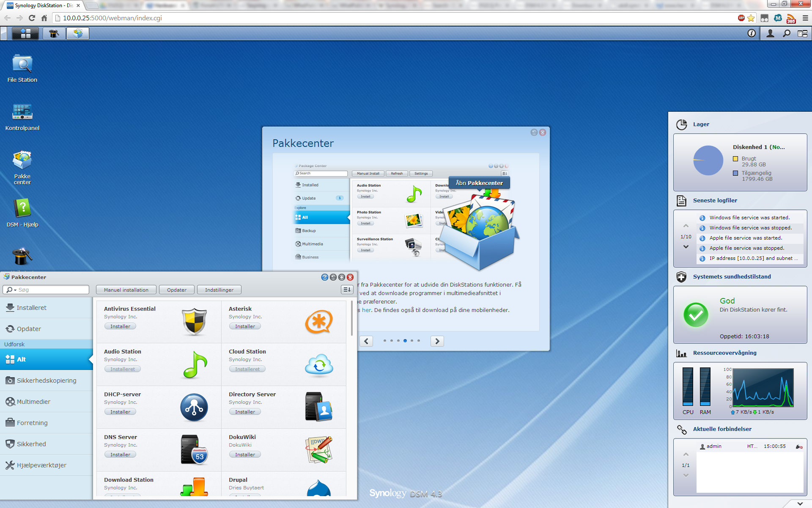Screen dimensions: 812x508
Task: Click the Cloud Station cloud icon
Action: pyautogui.click(x=319, y=364)
